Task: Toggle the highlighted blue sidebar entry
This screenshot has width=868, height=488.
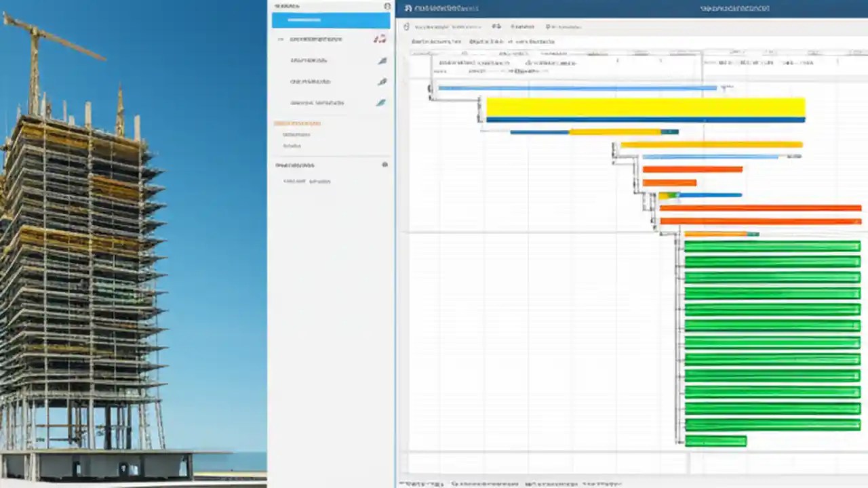Action: coord(331,19)
